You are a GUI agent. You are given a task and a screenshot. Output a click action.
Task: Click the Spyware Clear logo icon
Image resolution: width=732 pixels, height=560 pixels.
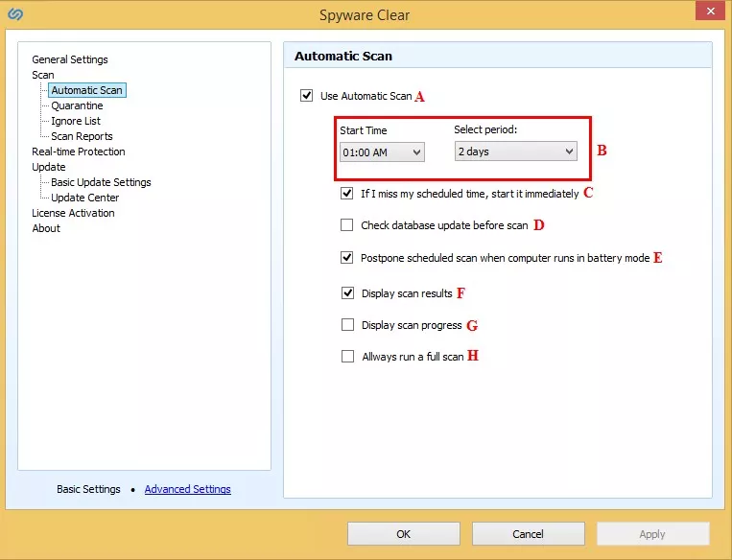click(15, 14)
